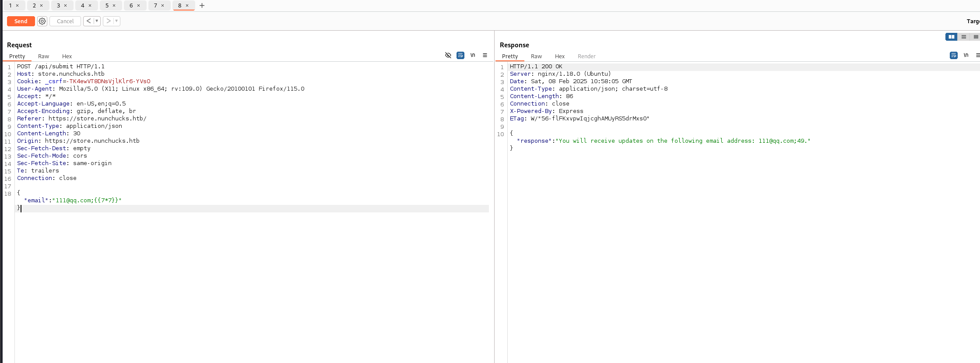Switch to top-bottom stacked layout view

tap(963, 37)
